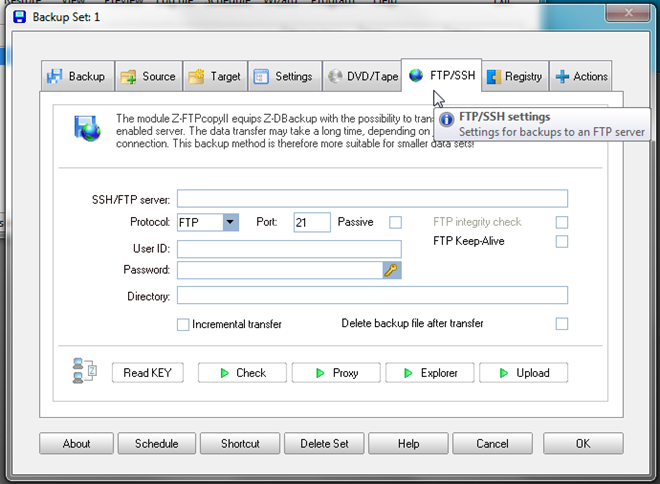Click the Schedule button
This screenshot has width=660, height=484.
tap(157, 444)
